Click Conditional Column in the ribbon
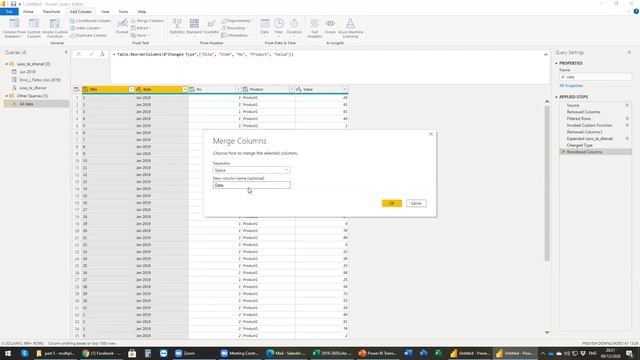The image size is (640, 360). tap(90, 21)
